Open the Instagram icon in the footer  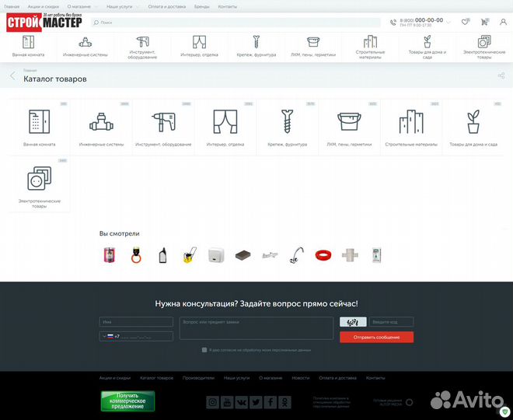click(x=212, y=402)
